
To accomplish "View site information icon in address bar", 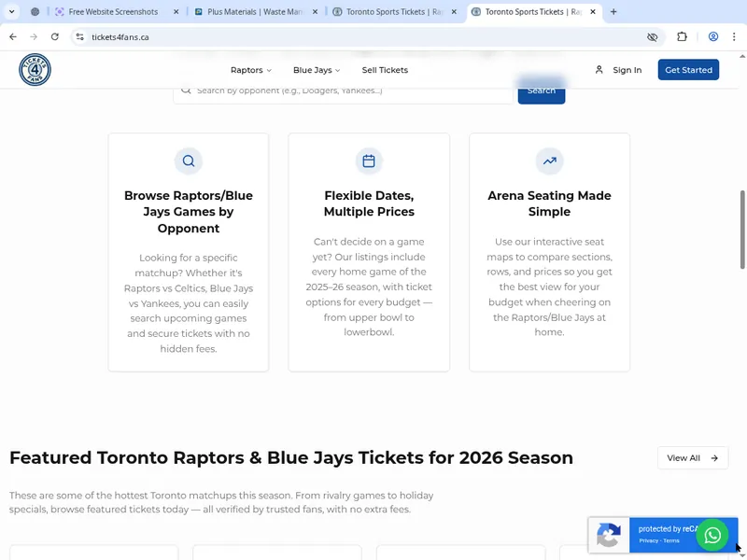I will pos(79,36).
